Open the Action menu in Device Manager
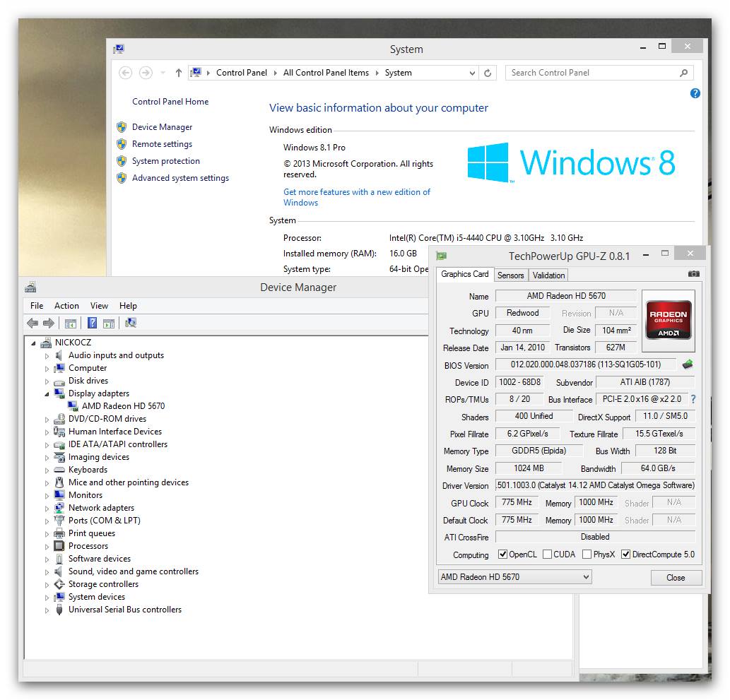 pos(66,306)
